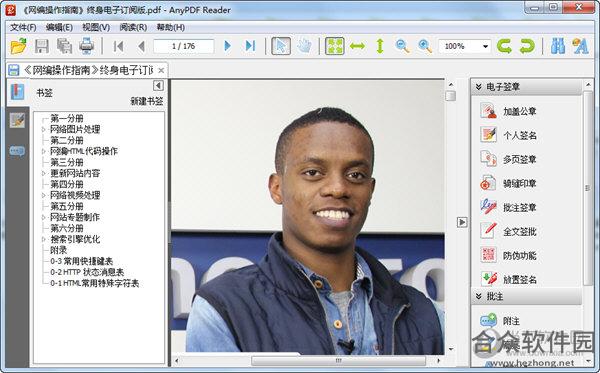The image size is (600, 373).
Task: Go to the previous page
Action: (141, 46)
